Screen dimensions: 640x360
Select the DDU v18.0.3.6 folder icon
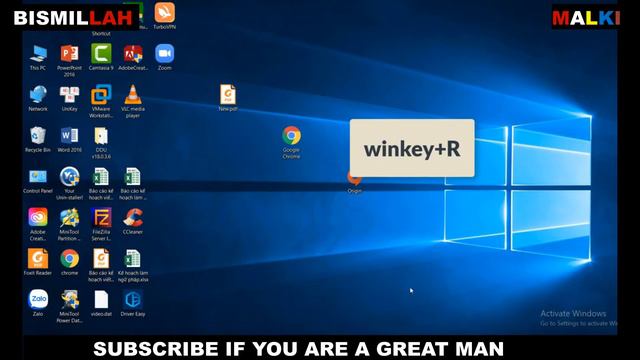[x=101, y=136]
